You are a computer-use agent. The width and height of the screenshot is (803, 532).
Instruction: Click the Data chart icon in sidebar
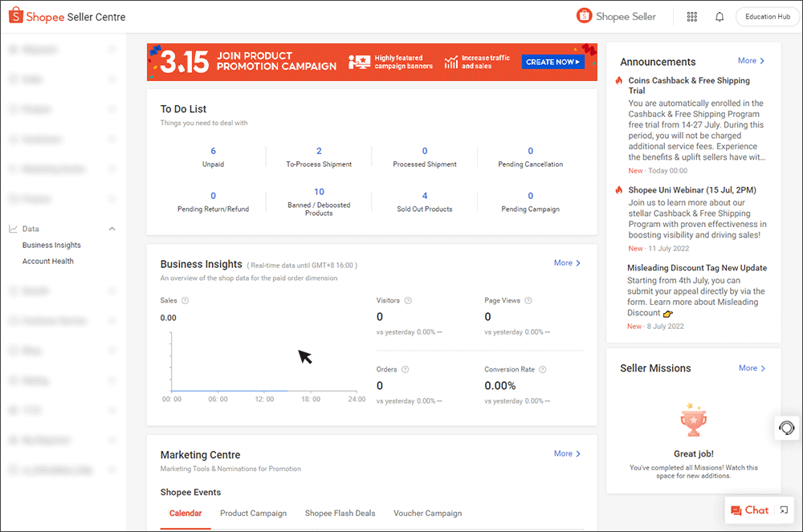click(x=14, y=229)
